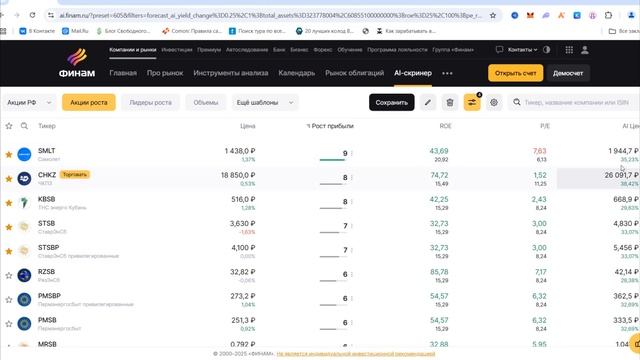Open the Mail.Ru bookmark
The width and height of the screenshot is (640, 360).
coord(75,31)
